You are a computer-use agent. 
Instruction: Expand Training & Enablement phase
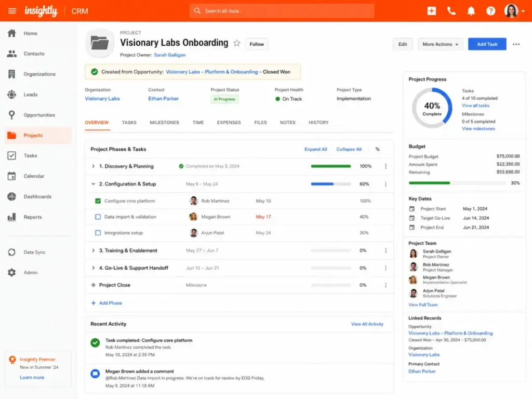pos(94,250)
